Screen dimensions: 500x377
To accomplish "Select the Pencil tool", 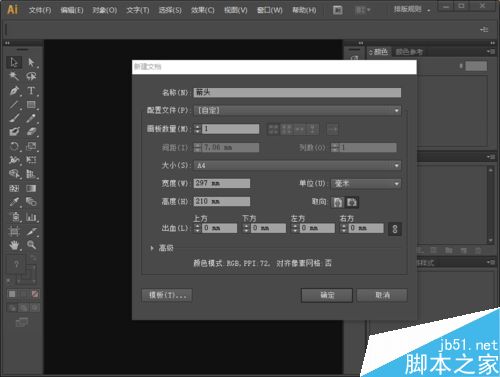I will [x=31, y=118].
